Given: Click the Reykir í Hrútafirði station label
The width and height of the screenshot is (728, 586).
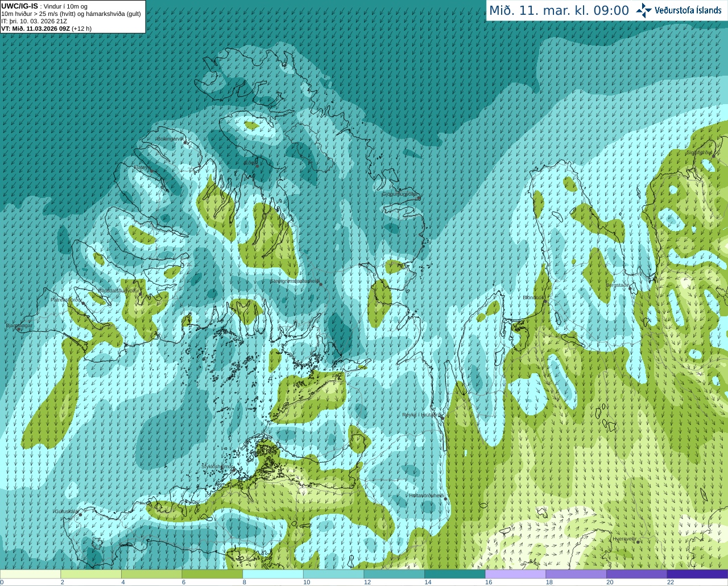Looking at the screenshot, I should pos(421,415).
